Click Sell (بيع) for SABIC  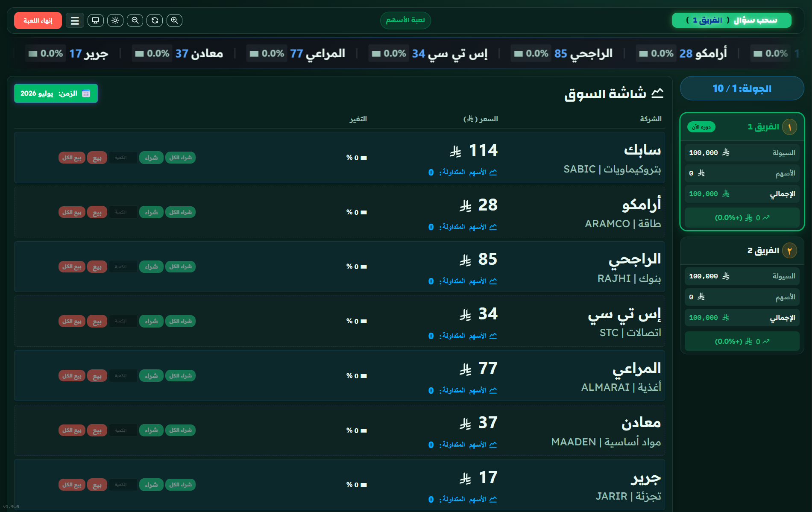coord(97,158)
